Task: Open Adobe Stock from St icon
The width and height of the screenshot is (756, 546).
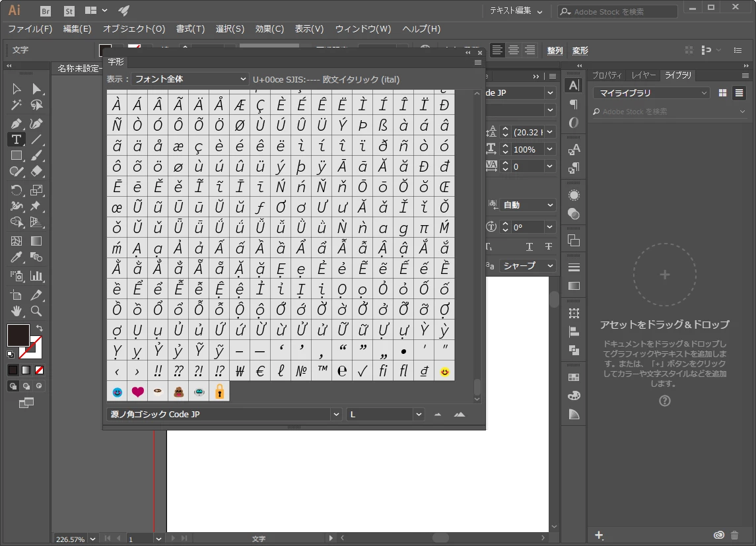Action: coord(69,11)
